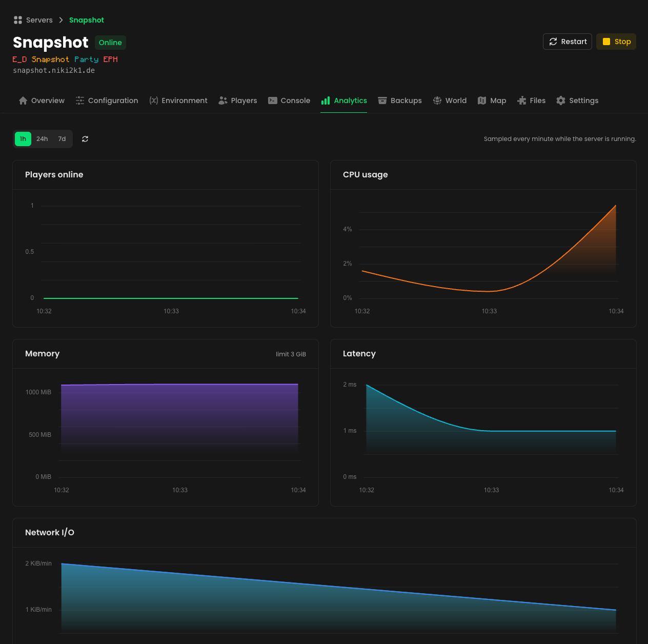Switch to the 7d time range
This screenshot has width=648, height=644.
pyautogui.click(x=62, y=139)
